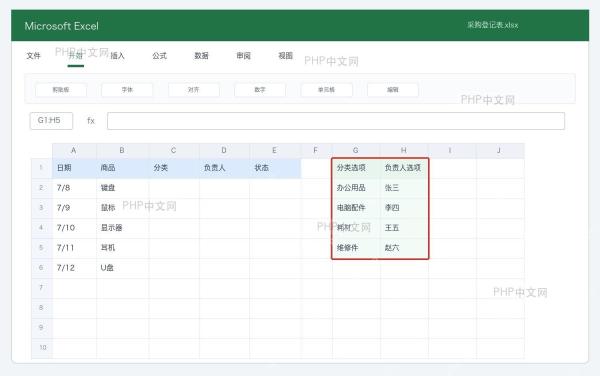
Task: Select row 2 header
Action: point(41,188)
